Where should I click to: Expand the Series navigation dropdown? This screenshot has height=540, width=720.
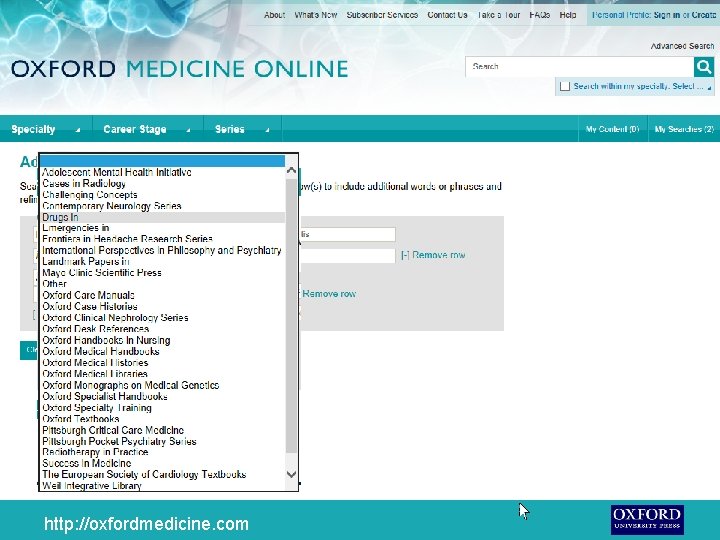(242, 129)
